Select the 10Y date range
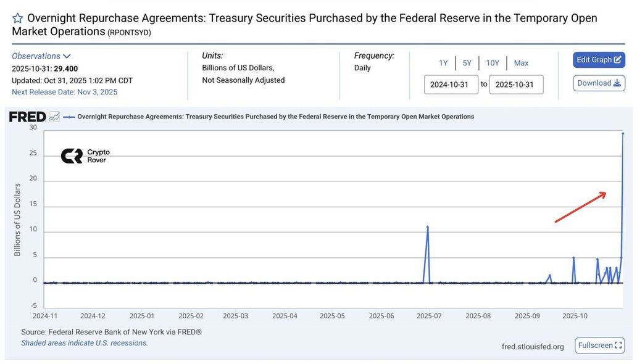This screenshot has height=364, width=637. (492, 63)
